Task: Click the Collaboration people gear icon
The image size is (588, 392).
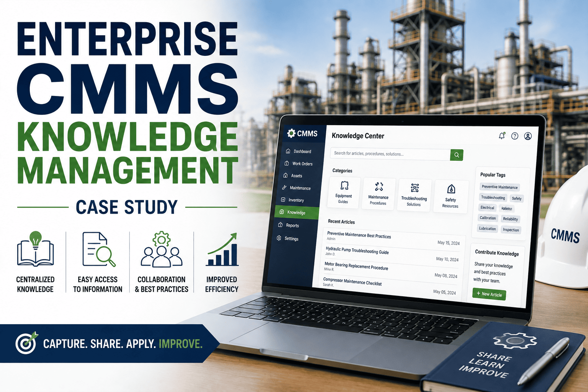Action: 162,249
